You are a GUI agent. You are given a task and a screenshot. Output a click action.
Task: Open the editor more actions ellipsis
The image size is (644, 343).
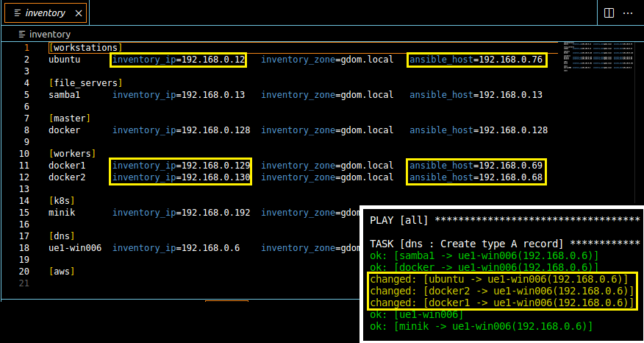pos(628,13)
